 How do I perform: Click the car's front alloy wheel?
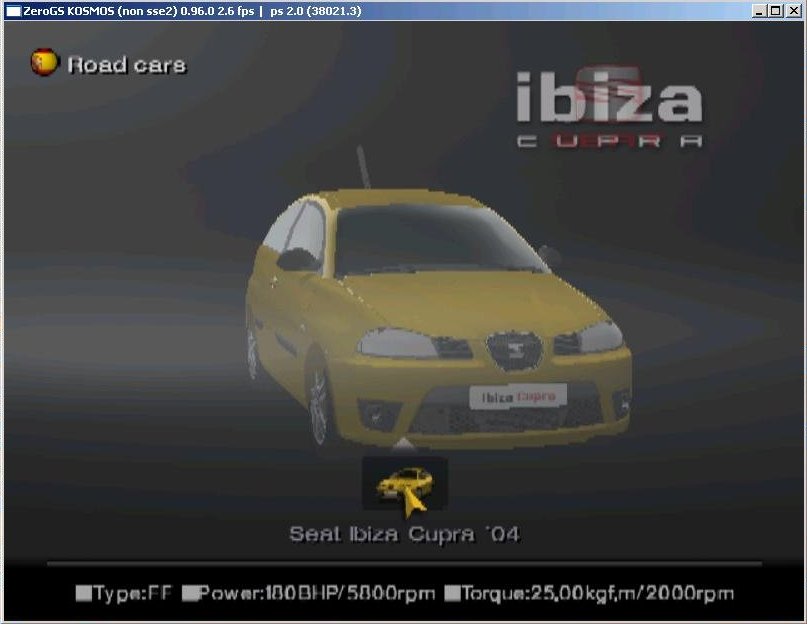coord(319,406)
